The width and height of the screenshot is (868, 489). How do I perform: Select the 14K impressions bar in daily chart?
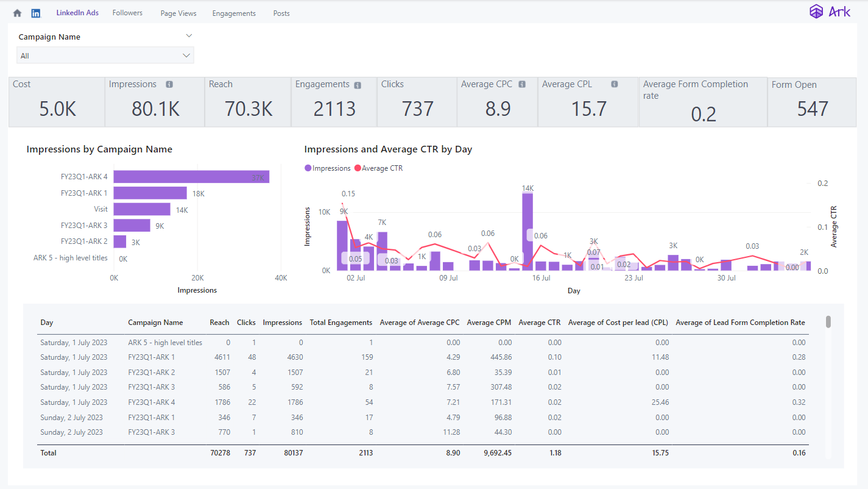[x=528, y=232]
